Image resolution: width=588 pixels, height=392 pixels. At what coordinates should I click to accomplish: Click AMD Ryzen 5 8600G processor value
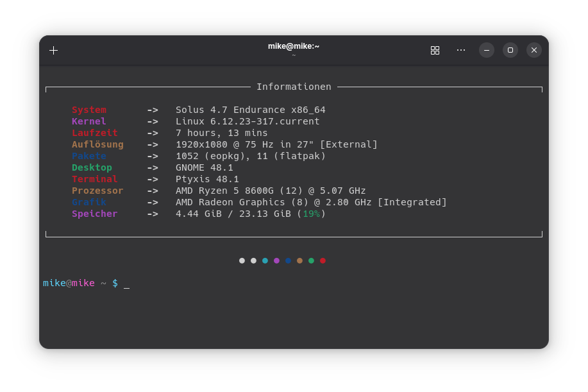click(271, 191)
